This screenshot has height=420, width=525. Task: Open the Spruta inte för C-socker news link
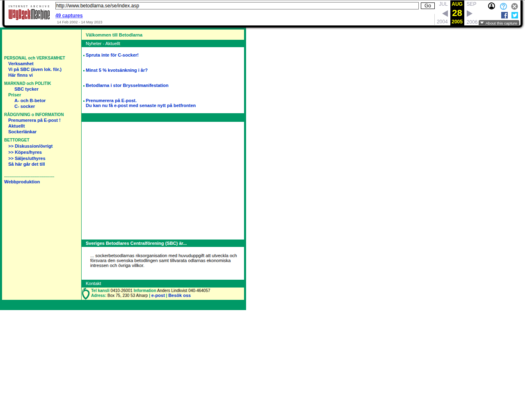(x=112, y=55)
